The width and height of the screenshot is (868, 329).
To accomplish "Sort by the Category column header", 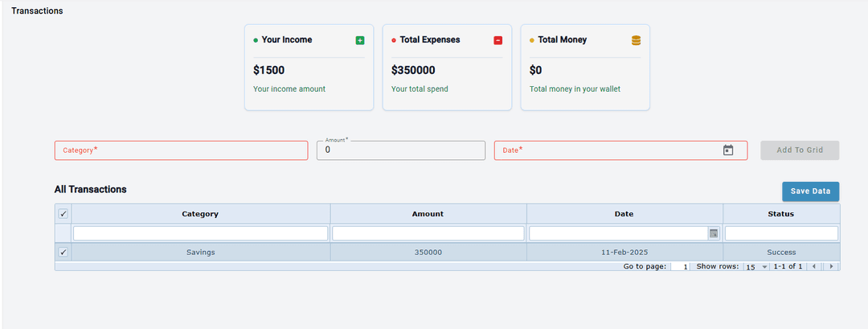I will 200,214.
